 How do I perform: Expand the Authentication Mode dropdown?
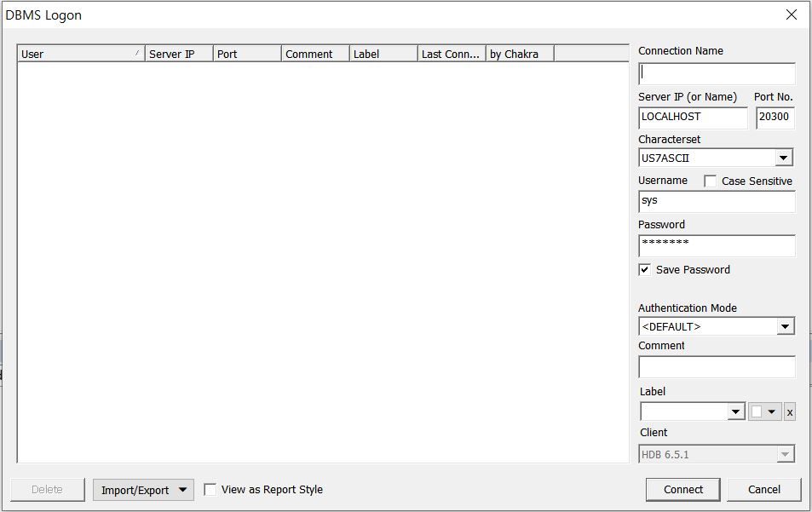tap(784, 327)
